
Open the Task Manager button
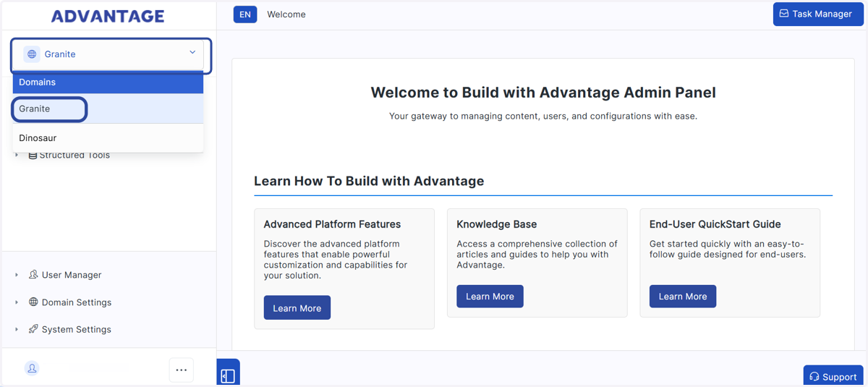click(818, 14)
